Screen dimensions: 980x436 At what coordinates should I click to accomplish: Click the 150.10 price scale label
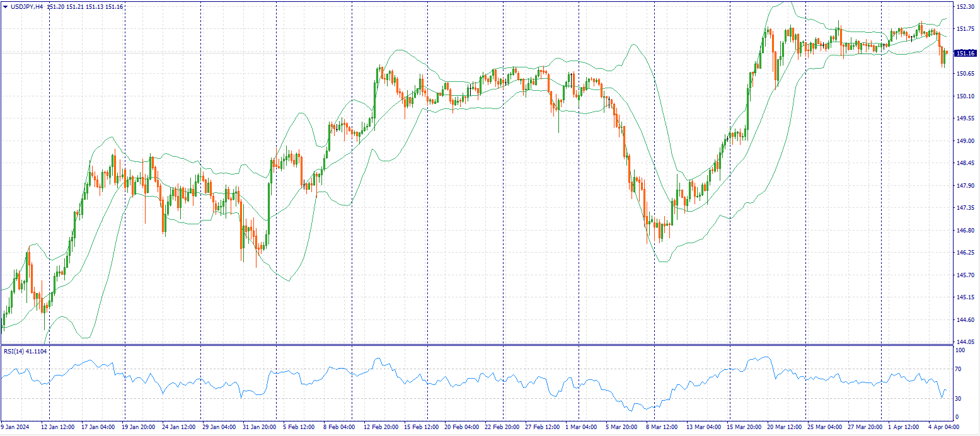point(964,96)
